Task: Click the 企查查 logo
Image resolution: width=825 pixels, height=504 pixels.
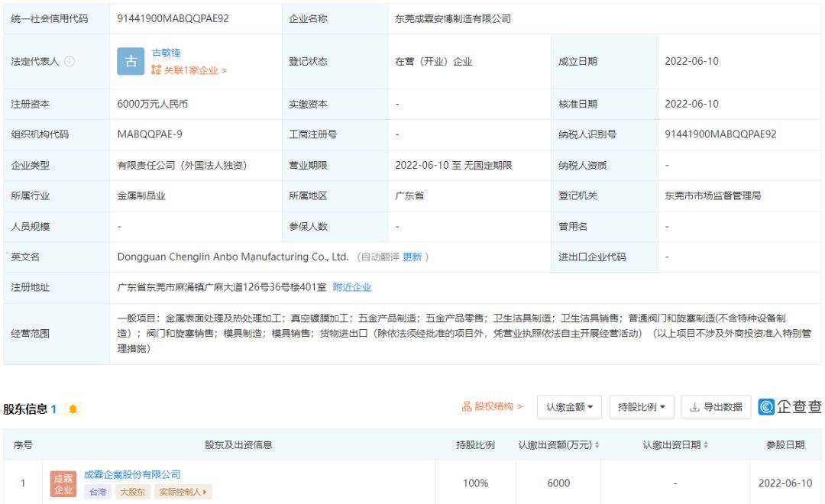Action: tap(790, 407)
